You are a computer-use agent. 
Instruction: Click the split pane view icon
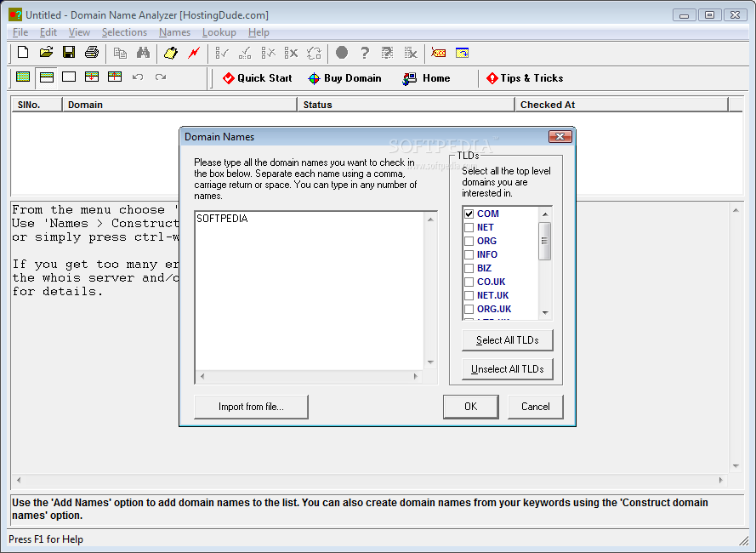point(46,77)
